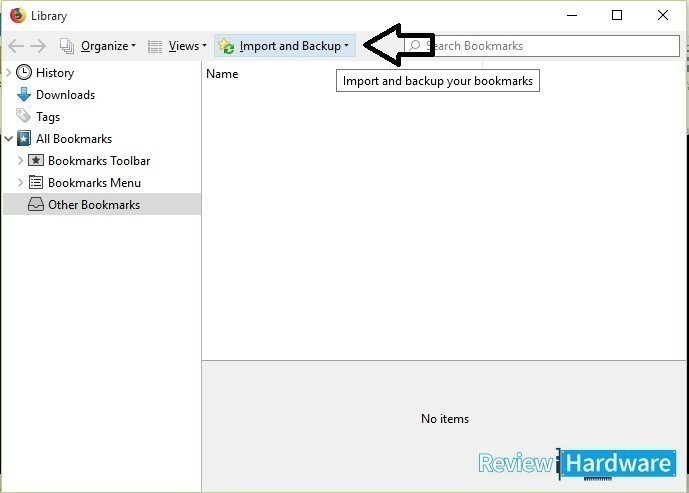Select History in the sidebar

[x=55, y=73]
